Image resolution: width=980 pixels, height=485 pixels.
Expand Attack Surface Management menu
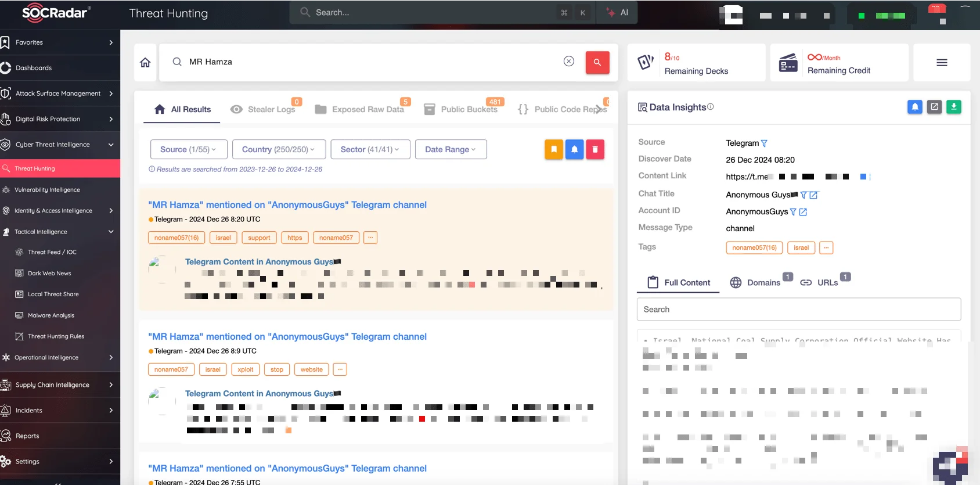click(x=111, y=94)
